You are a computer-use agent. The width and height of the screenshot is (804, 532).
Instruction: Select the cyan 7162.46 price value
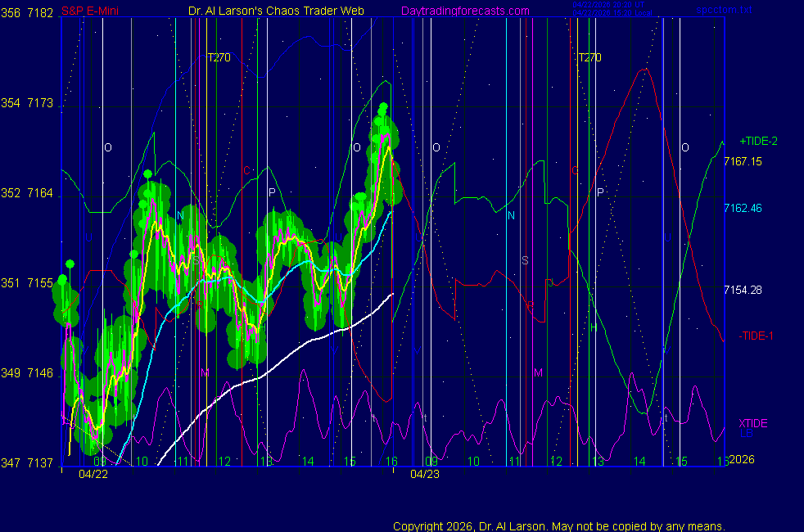743,208
